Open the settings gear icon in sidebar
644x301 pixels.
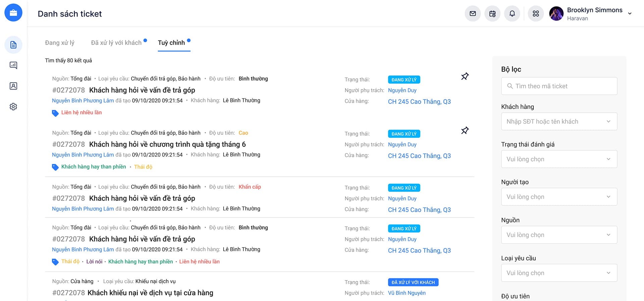(13, 106)
